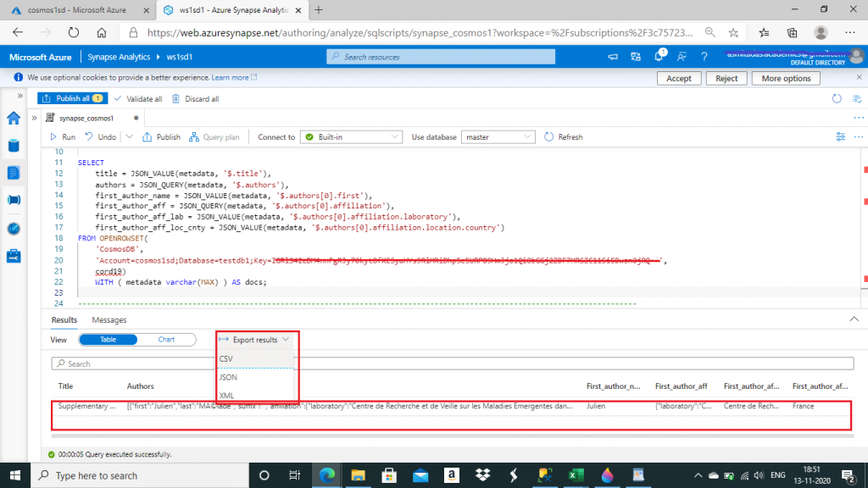
Task: Collapse the results pane with chevron
Action: tap(853, 319)
